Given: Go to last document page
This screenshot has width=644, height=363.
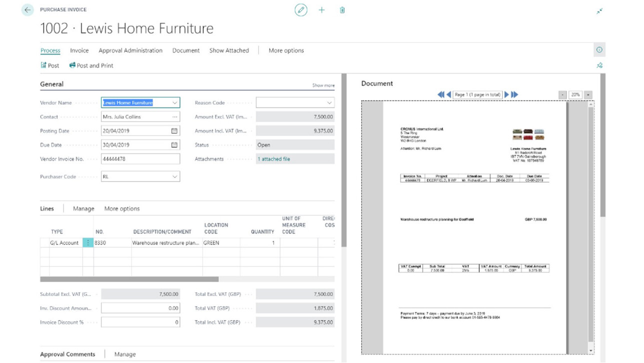Looking at the screenshot, I should tap(514, 94).
